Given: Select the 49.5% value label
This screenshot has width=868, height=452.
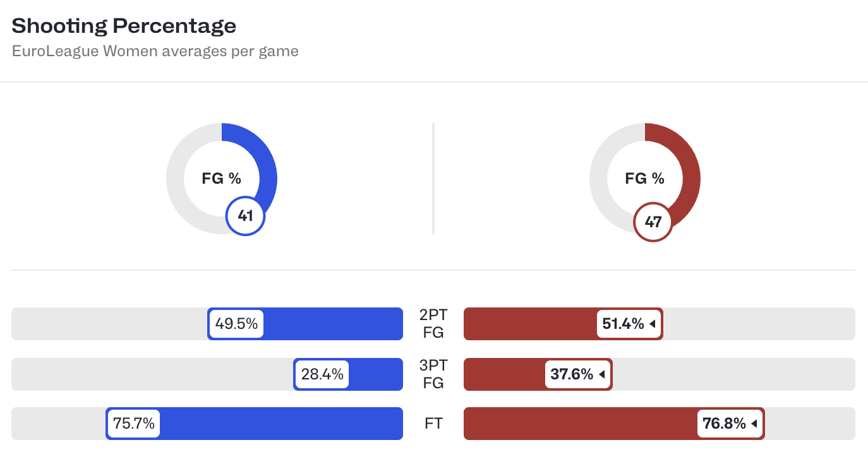Looking at the screenshot, I should coord(236,324).
